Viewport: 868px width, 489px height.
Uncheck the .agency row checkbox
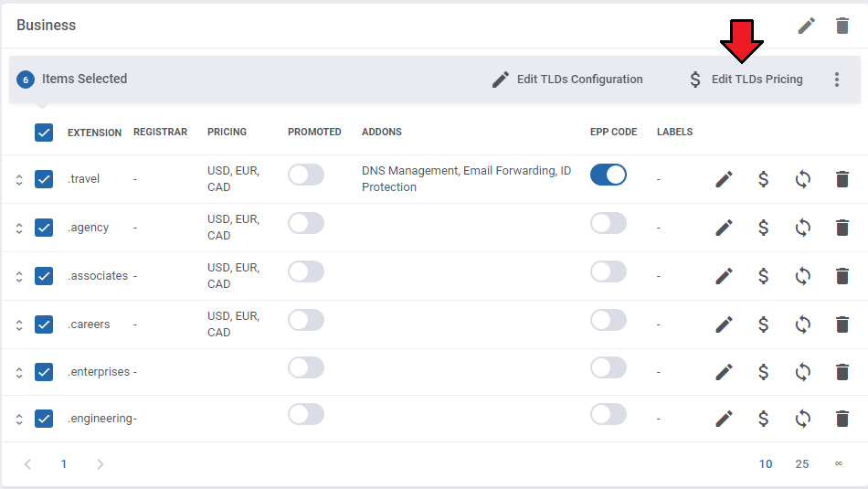[44, 228]
